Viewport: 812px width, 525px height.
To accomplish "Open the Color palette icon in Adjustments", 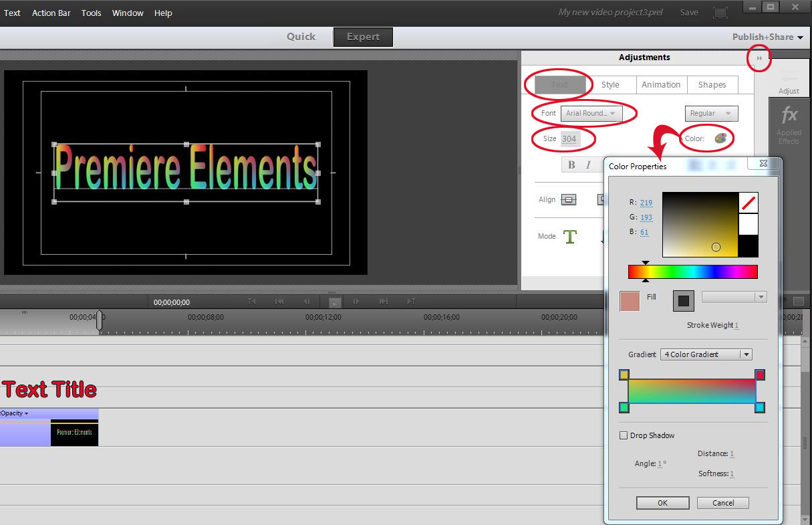I will (x=720, y=139).
